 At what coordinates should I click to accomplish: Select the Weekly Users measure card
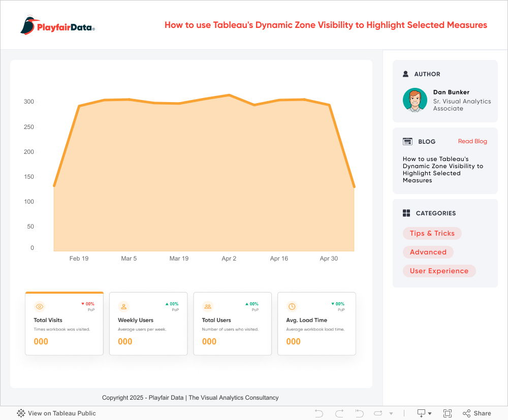coord(148,324)
